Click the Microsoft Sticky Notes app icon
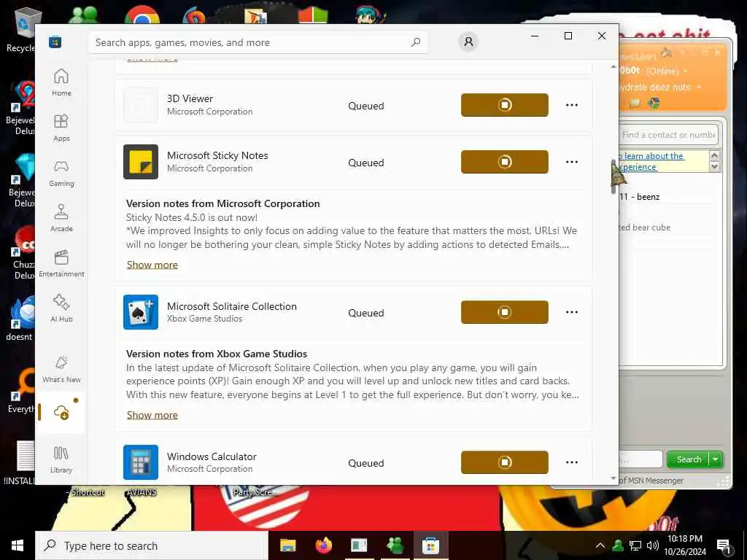This screenshot has width=747, height=560. pos(141,162)
